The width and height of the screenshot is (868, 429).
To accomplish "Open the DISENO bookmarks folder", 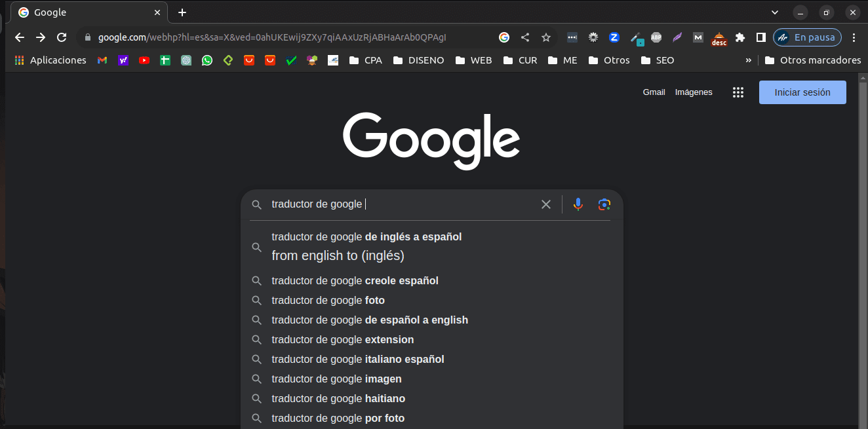I will [418, 60].
